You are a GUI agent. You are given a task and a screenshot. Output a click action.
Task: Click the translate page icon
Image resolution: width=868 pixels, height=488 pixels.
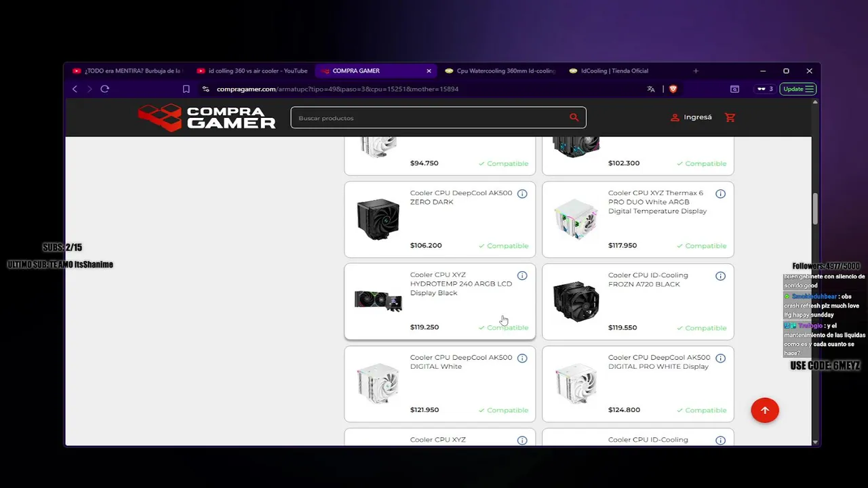tap(651, 89)
